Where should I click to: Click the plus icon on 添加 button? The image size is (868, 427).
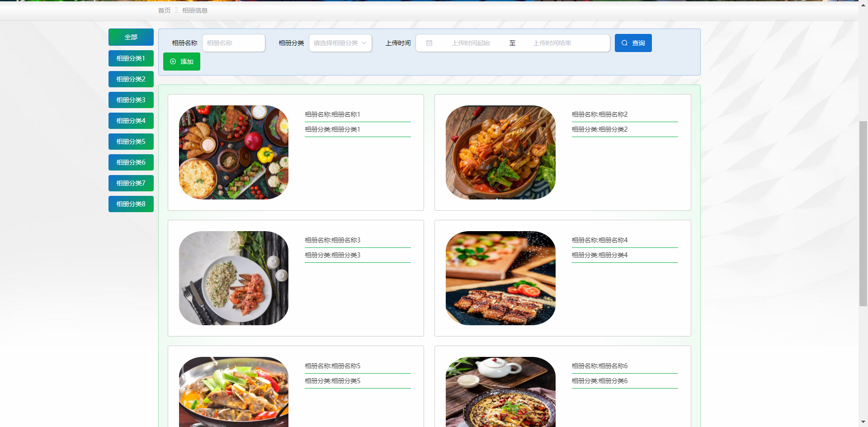173,62
